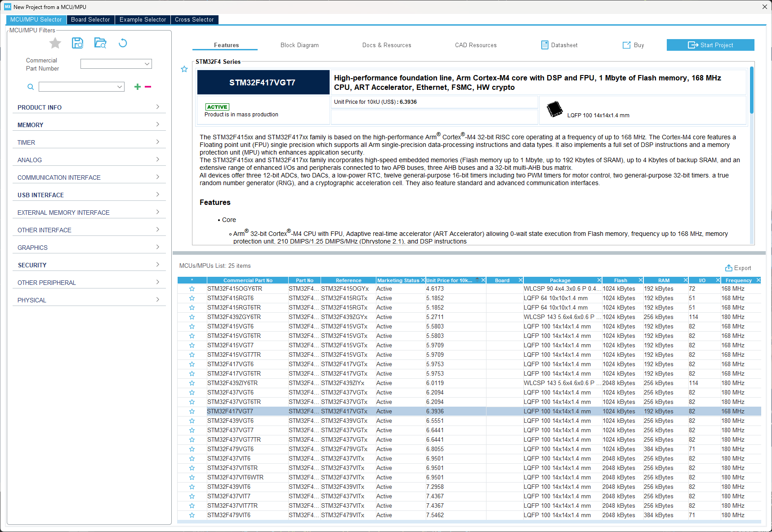Click the Buy button
This screenshot has height=532, width=772.
(x=633, y=45)
